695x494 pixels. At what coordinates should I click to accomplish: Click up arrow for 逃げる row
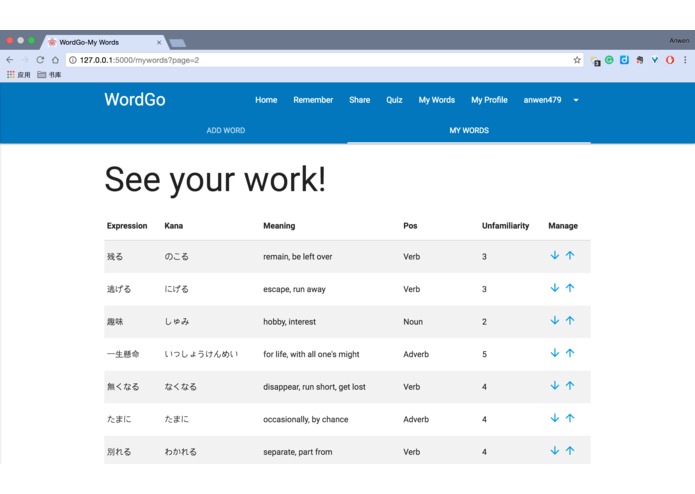(570, 288)
